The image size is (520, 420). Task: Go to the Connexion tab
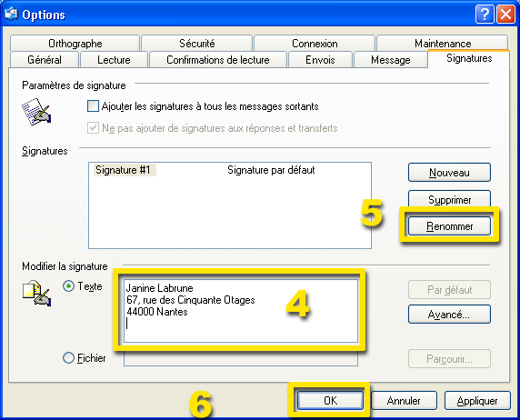pyautogui.click(x=315, y=43)
